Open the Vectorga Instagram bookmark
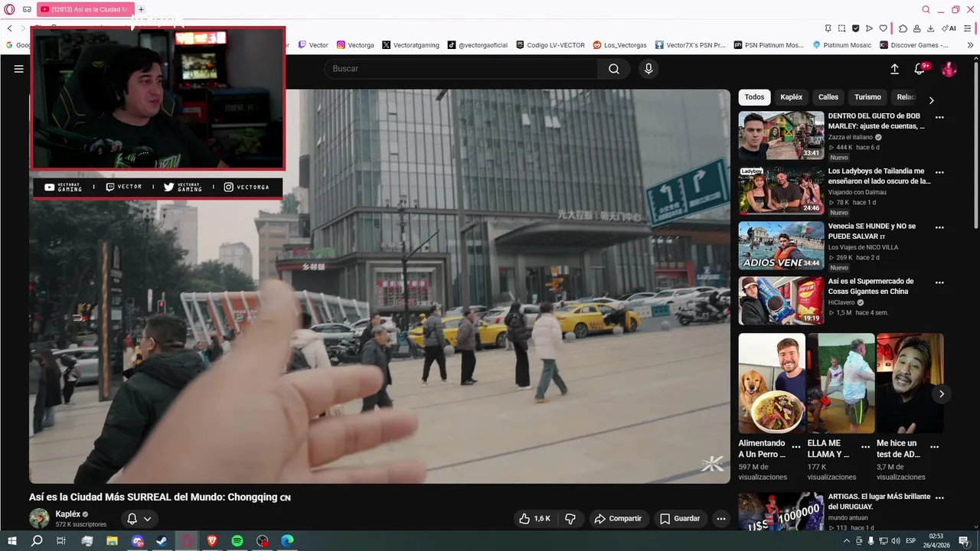The height and width of the screenshot is (551, 980). point(355,45)
